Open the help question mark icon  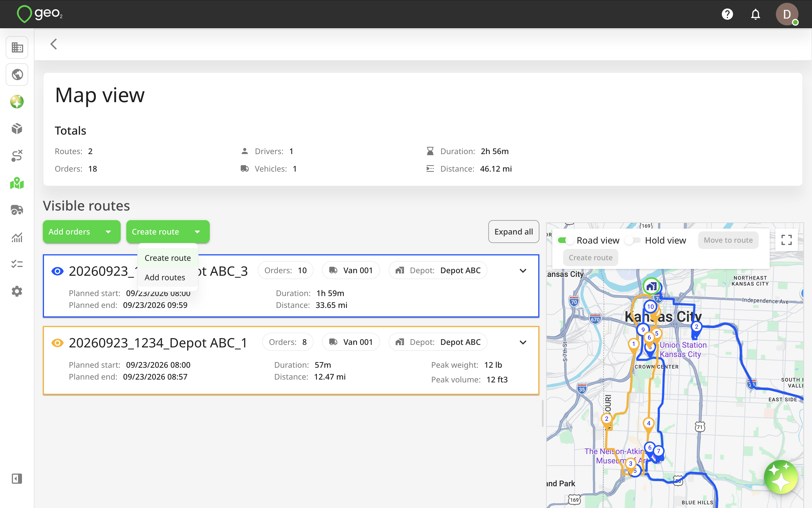point(727,14)
